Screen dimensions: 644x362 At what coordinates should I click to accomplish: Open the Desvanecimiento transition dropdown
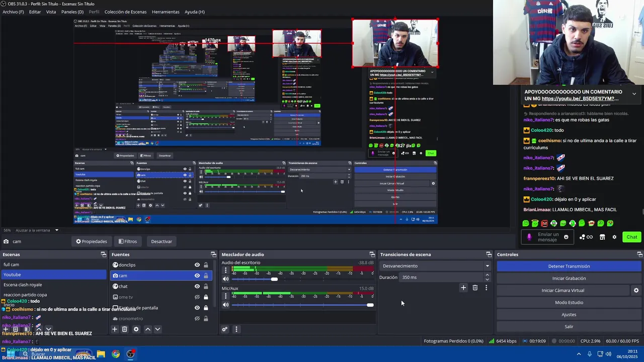point(435,266)
